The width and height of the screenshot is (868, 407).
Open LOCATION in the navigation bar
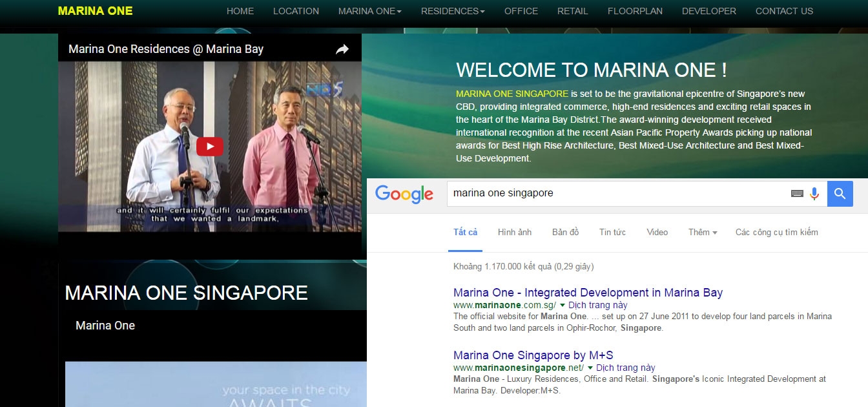[296, 11]
